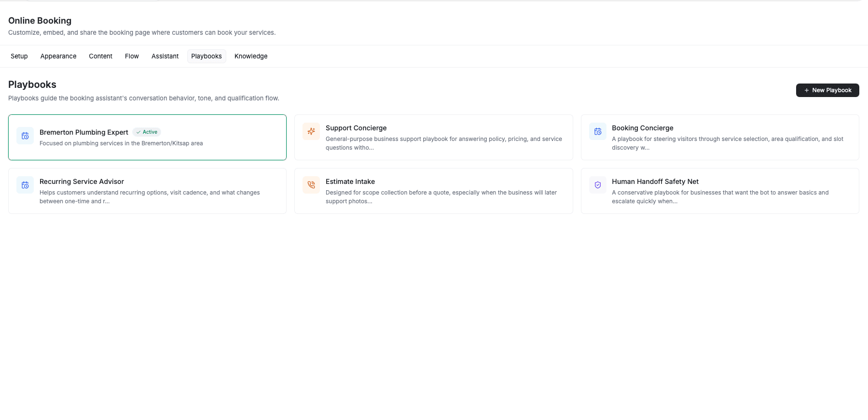The height and width of the screenshot is (420, 868).
Task: Click the Bremerton Plumbing Expert calendar icon
Action: coord(25,136)
